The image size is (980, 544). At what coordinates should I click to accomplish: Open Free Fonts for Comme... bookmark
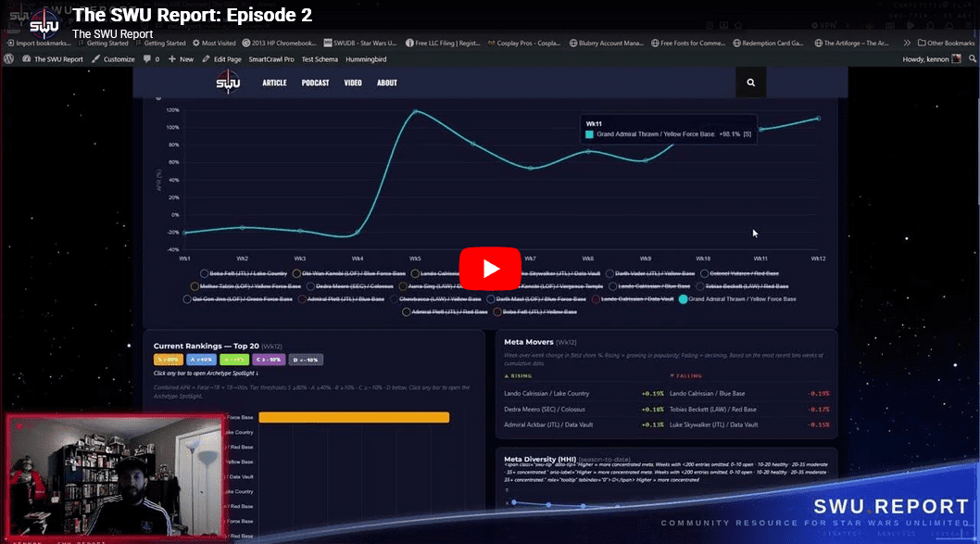688,44
